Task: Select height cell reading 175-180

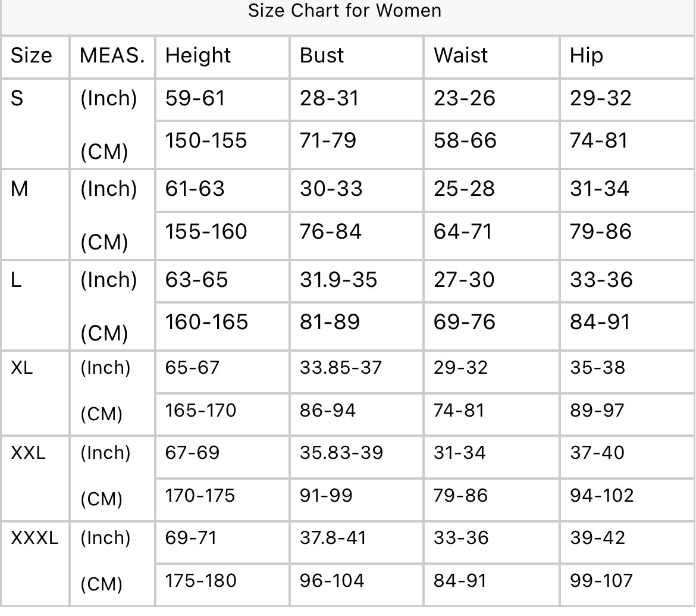Action: [x=200, y=580]
